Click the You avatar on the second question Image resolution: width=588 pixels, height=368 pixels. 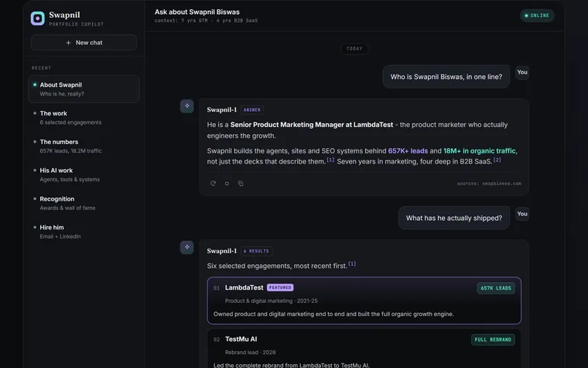pos(522,214)
